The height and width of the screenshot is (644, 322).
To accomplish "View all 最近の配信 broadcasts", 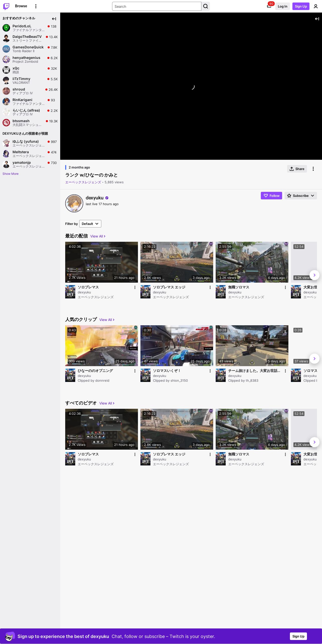I will pos(98,236).
